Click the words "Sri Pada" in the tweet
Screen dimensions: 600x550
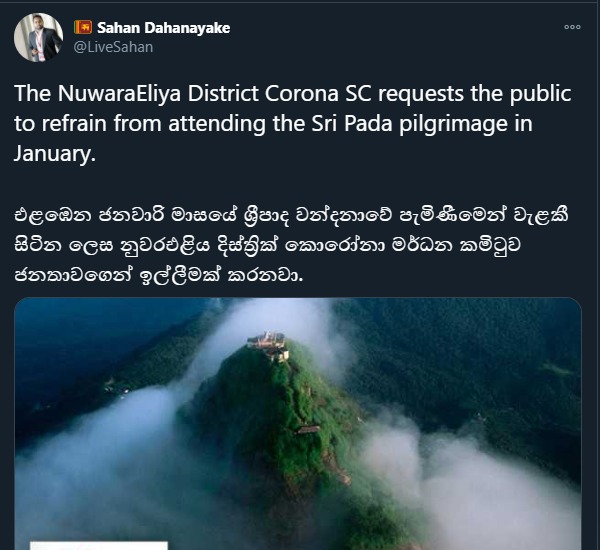tap(352, 124)
